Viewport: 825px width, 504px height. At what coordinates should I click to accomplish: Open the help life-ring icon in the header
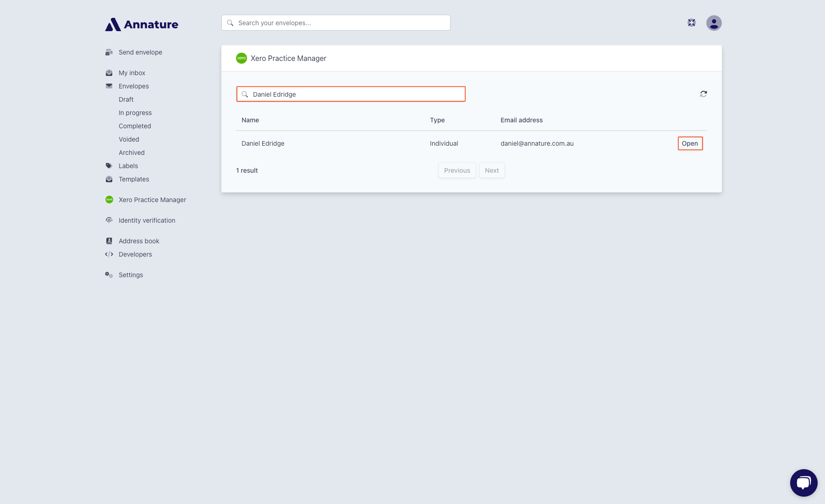[x=691, y=22]
